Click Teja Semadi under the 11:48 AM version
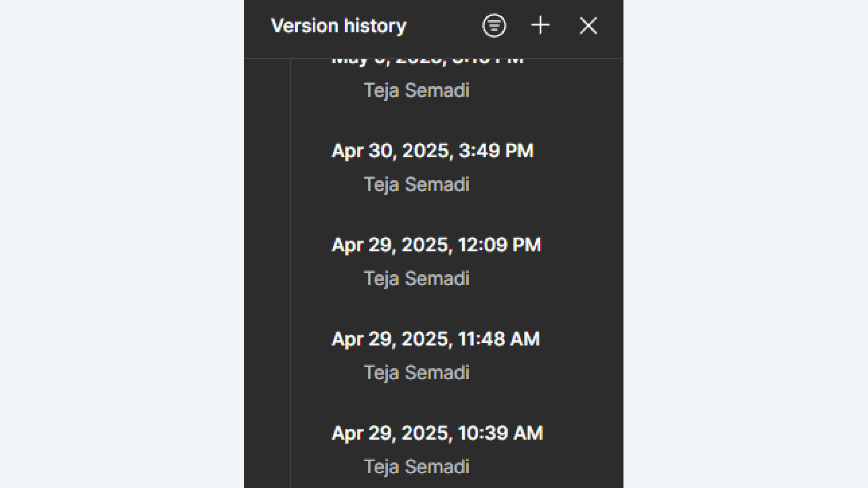The height and width of the screenshot is (488, 868). pyautogui.click(x=417, y=373)
